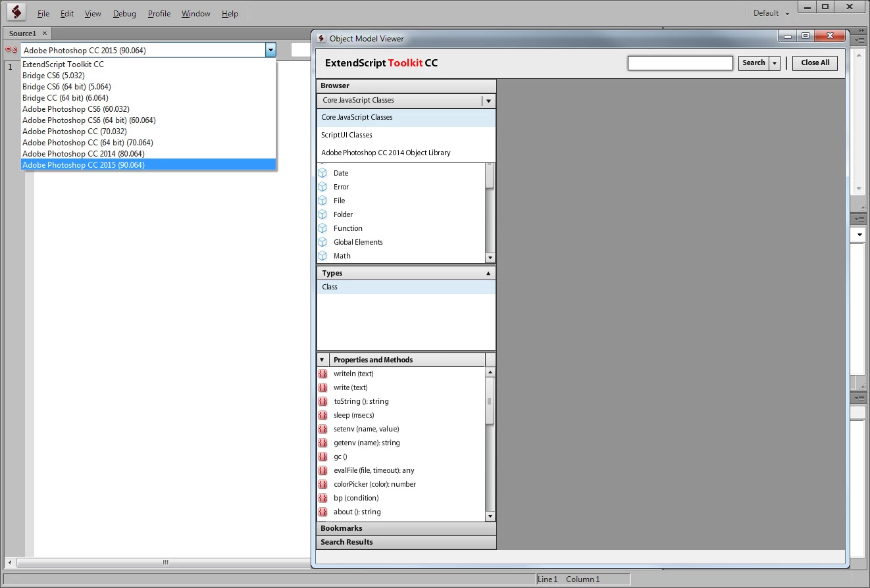The width and height of the screenshot is (870, 588).
Task: Choose Adobe Photoshop CC (70.032) target
Action: [148, 132]
